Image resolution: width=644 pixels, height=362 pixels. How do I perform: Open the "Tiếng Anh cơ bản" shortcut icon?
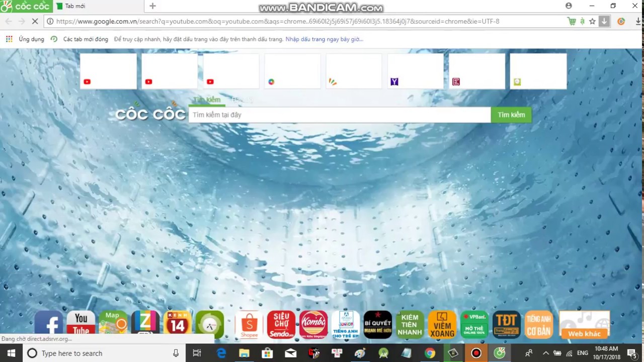(x=539, y=324)
